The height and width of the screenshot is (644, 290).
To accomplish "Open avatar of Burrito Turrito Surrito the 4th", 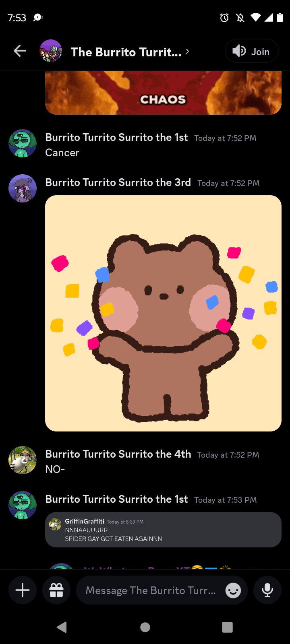I will [x=23, y=460].
